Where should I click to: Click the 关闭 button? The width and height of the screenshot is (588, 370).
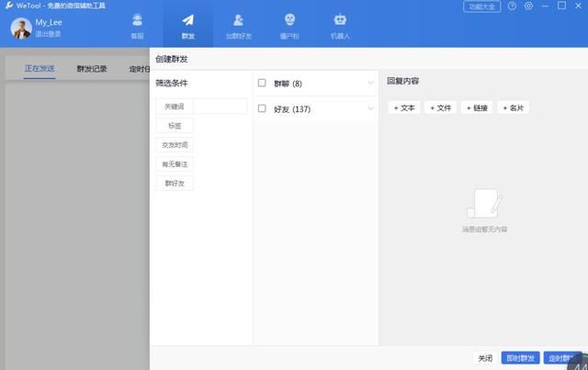tap(485, 358)
